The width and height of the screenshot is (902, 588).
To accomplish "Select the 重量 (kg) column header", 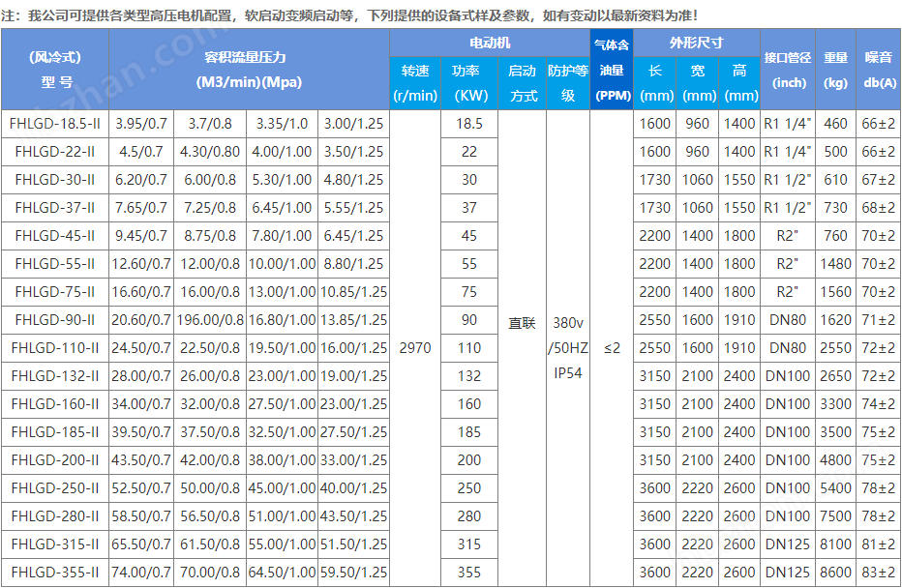I will point(835,70).
